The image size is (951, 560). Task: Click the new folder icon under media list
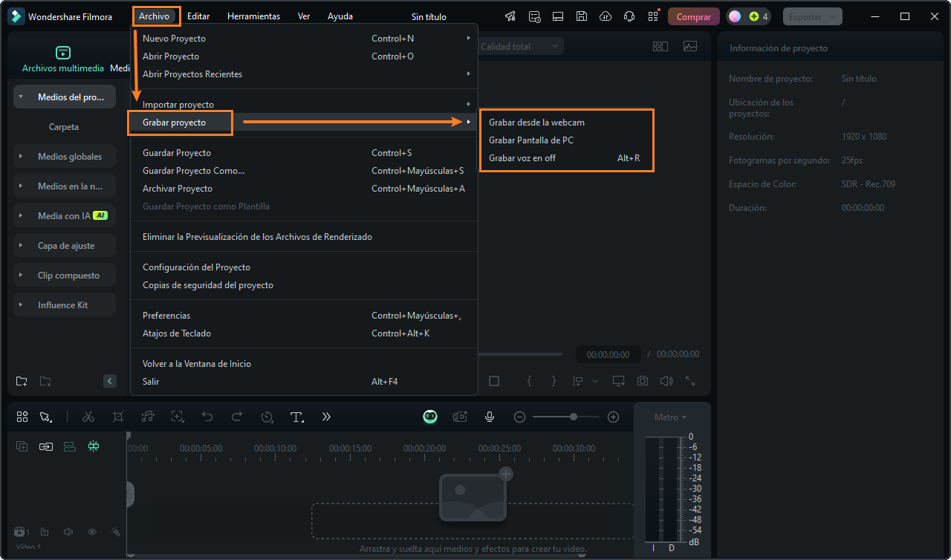pyautogui.click(x=22, y=381)
